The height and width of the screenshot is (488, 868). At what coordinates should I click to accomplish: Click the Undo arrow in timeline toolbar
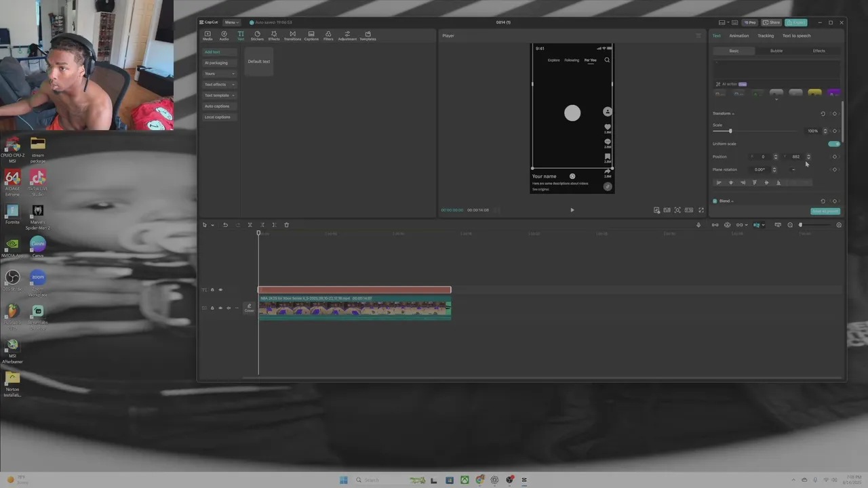225,225
